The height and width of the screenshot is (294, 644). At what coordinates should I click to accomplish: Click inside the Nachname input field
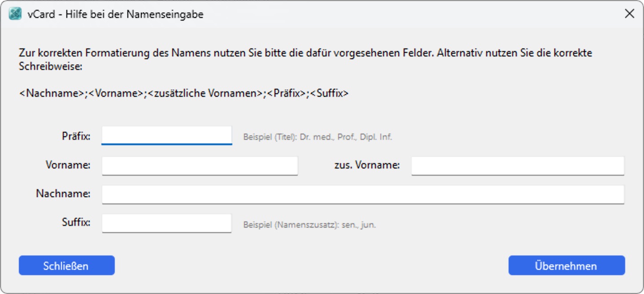click(363, 195)
